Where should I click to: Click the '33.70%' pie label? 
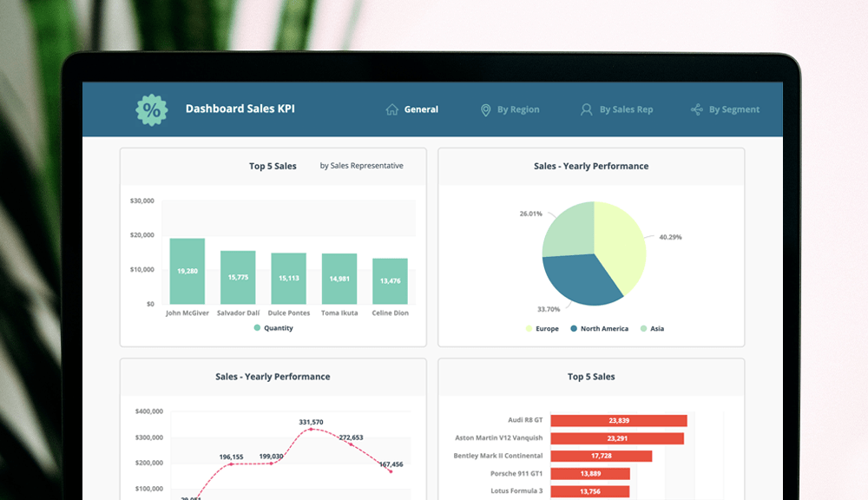click(549, 309)
